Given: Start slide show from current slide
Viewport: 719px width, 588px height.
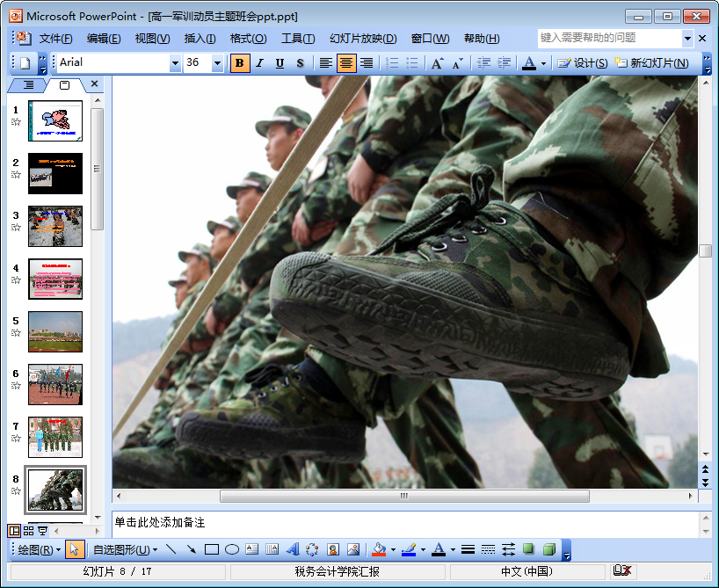Looking at the screenshot, I should 42,531.
